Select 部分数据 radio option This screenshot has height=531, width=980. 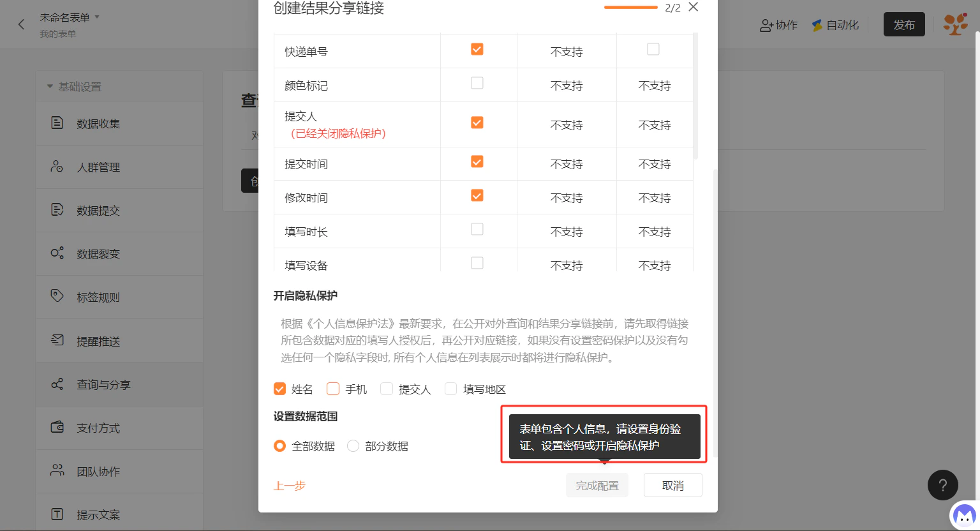[x=353, y=446]
